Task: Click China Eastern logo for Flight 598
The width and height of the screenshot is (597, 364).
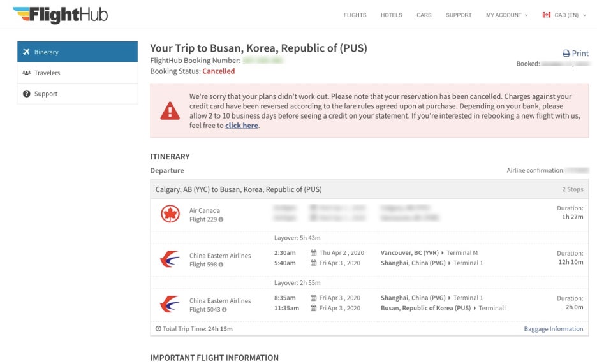Action: pyautogui.click(x=170, y=259)
